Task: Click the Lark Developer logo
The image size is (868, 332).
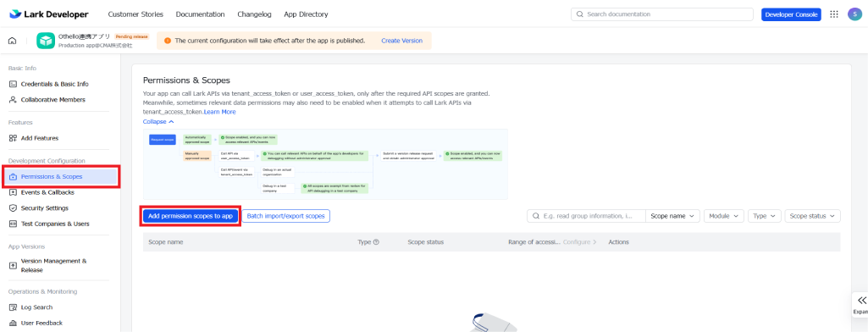Action: coord(49,14)
